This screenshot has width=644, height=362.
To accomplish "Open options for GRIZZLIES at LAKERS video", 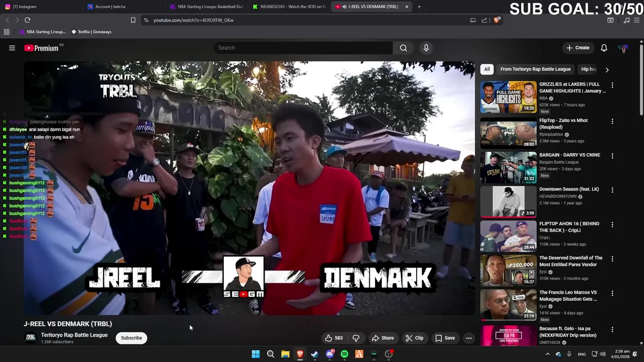I will tap(612, 85).
